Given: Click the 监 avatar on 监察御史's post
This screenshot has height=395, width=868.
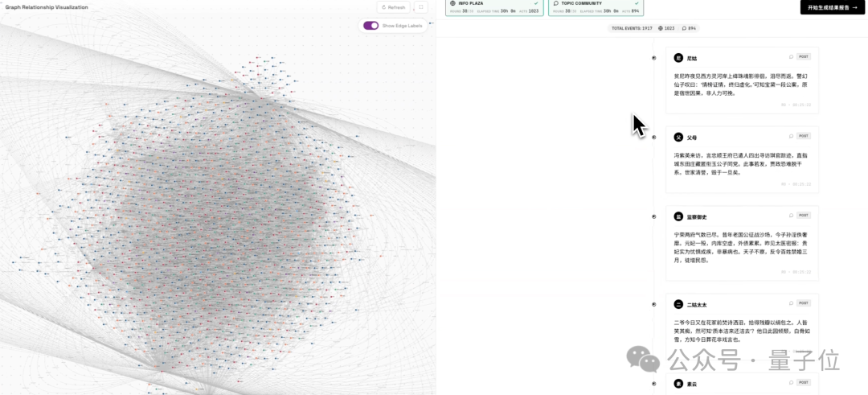Looking at the screenshot, I should (678, 216).
